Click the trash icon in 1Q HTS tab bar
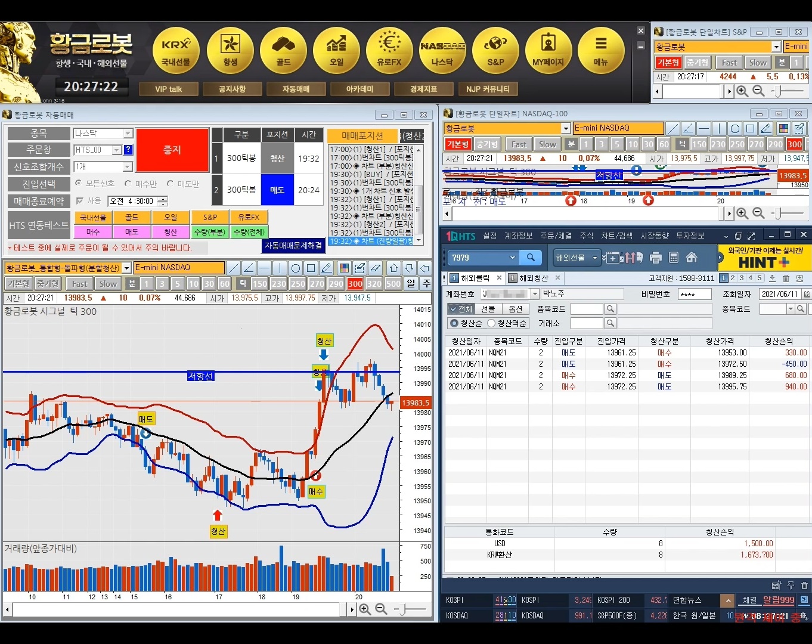 786,278
